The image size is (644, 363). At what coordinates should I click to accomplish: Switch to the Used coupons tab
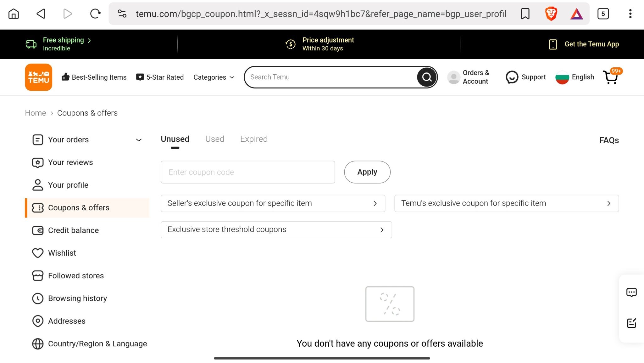(214, 139)
